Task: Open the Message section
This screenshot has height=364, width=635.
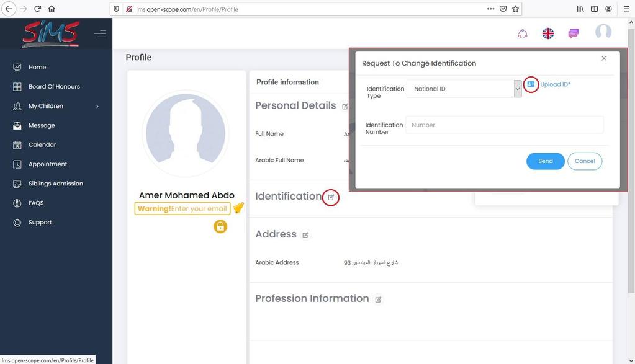Action: pos(42,125)
